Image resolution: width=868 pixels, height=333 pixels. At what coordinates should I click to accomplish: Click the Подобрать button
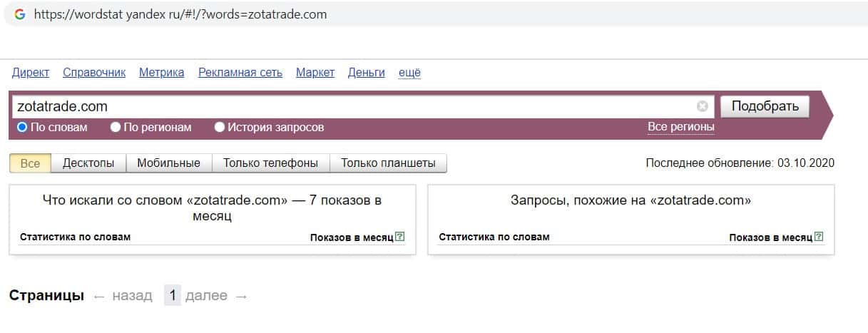(765, 106)
